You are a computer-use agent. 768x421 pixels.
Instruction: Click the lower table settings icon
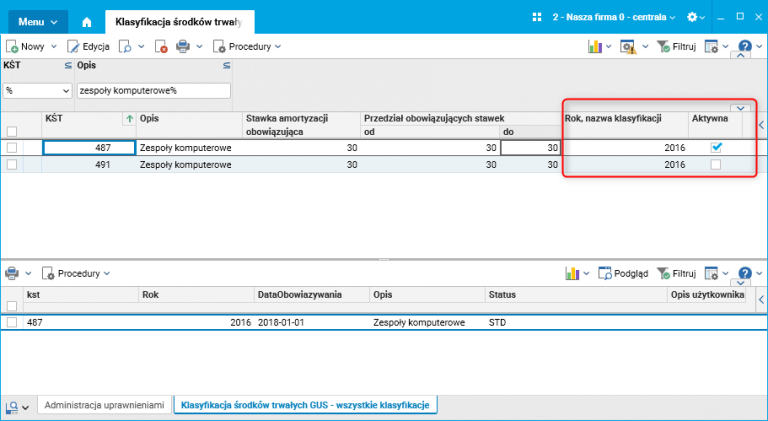(x=711, y=273)
